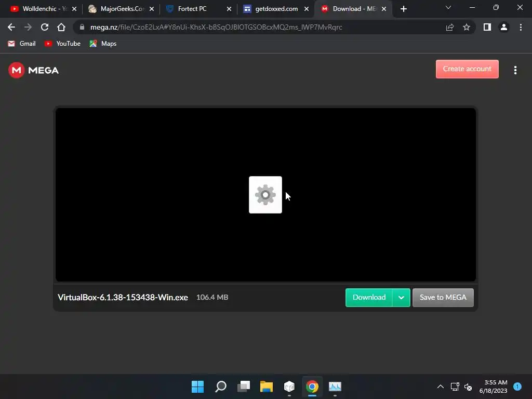This screenshot has width=532, height=399.
Task: Close the Wolldenchic tab
Action: tap(74, 9)
